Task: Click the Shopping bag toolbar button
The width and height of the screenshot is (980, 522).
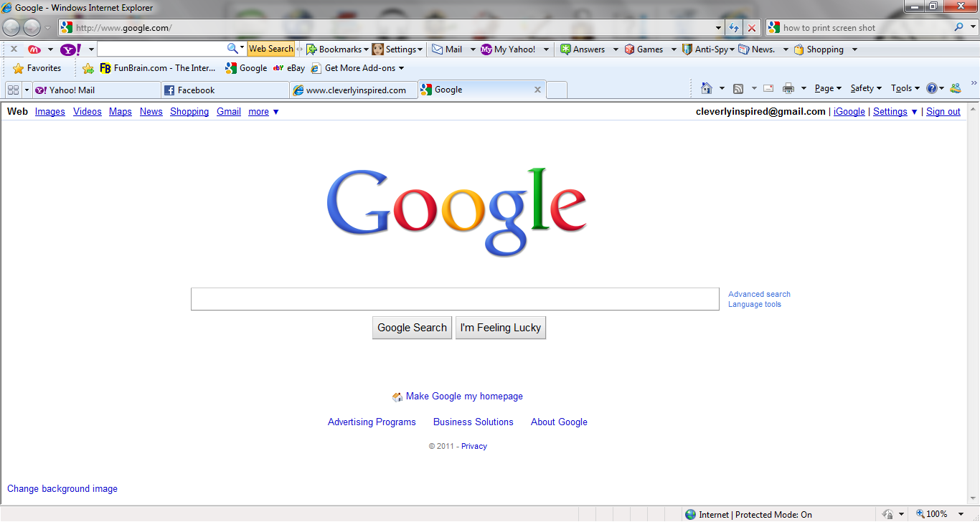Action: (819, 49)
